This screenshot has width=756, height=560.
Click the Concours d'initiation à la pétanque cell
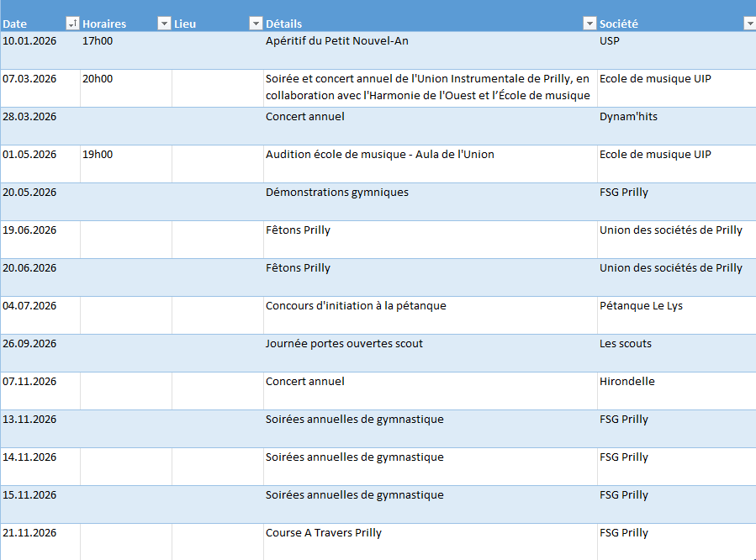click(356, 306)
